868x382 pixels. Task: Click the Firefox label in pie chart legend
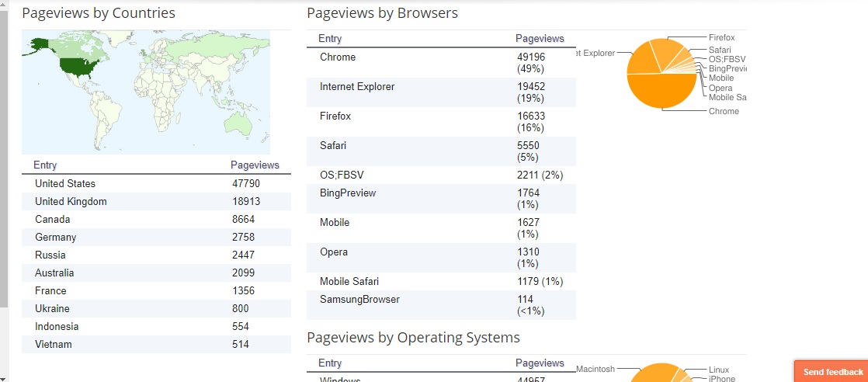[722, 37]
